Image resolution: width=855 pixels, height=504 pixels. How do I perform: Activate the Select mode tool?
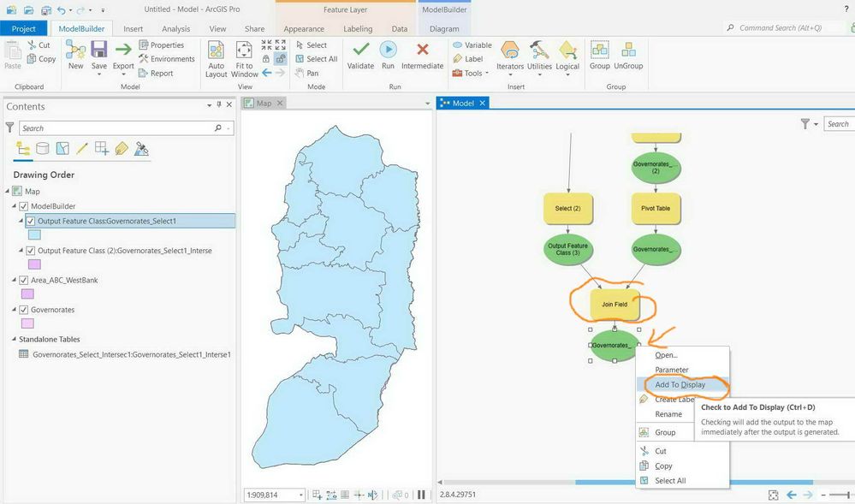(x=312, y=45)
